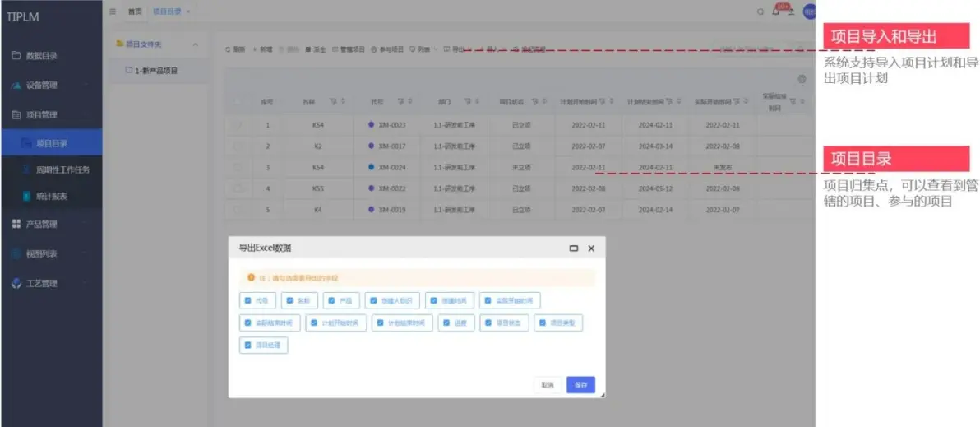Image resolution: width=980 pixels, height=427 pixels.
Task: Click the 取消 button in dialog
Action: (x=548, y=385)
